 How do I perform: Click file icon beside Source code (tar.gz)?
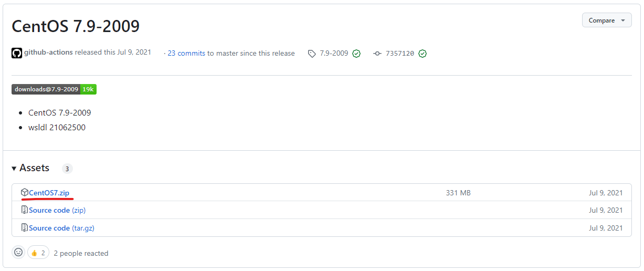tap(24, 228)
